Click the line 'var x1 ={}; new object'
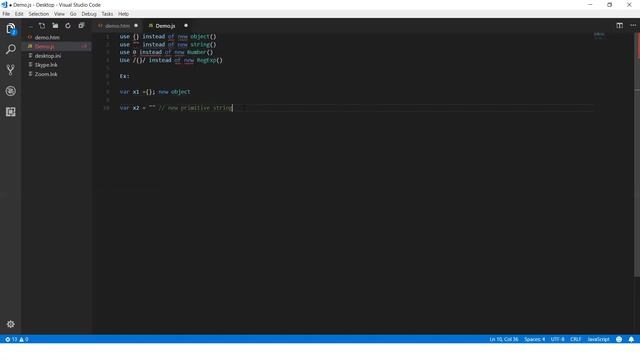The height and width of the screenshot is (360, 640). (155, 92)
